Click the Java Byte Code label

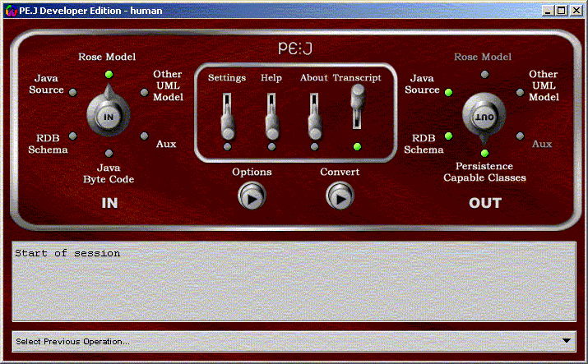109,173
